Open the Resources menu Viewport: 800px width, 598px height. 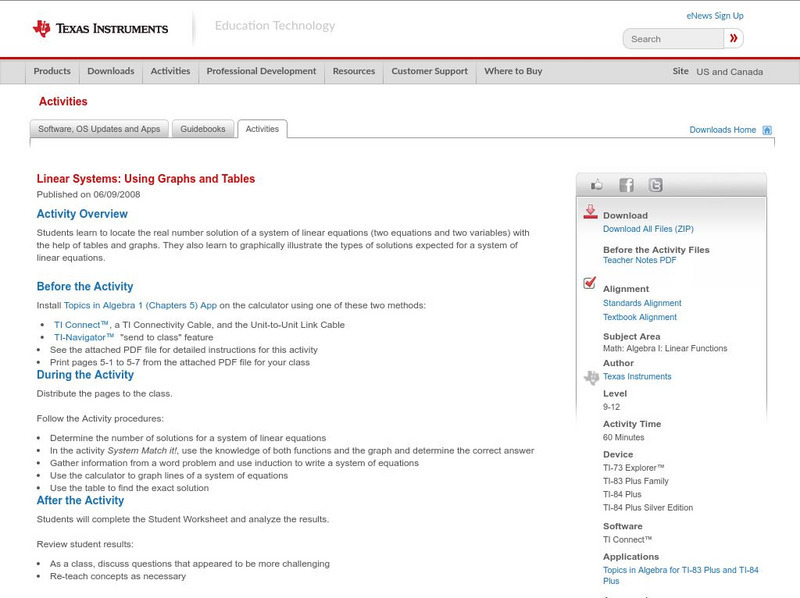(x=354, y=71)
